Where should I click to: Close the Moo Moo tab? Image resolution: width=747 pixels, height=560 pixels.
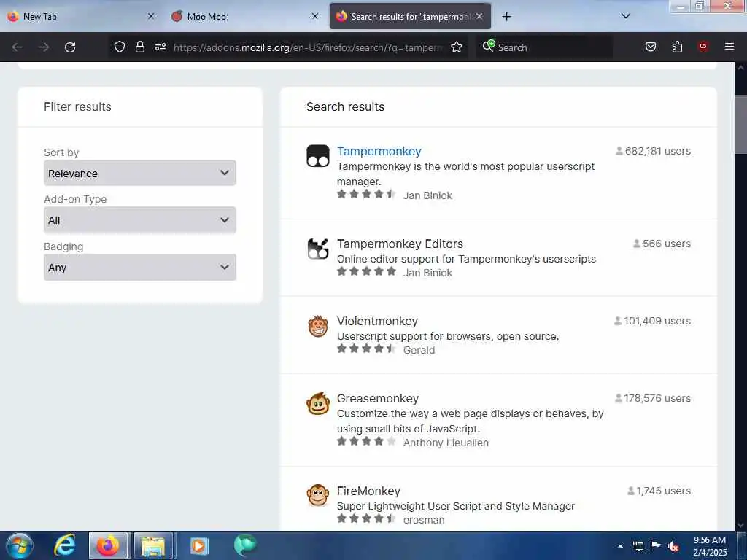click(315, 16)
